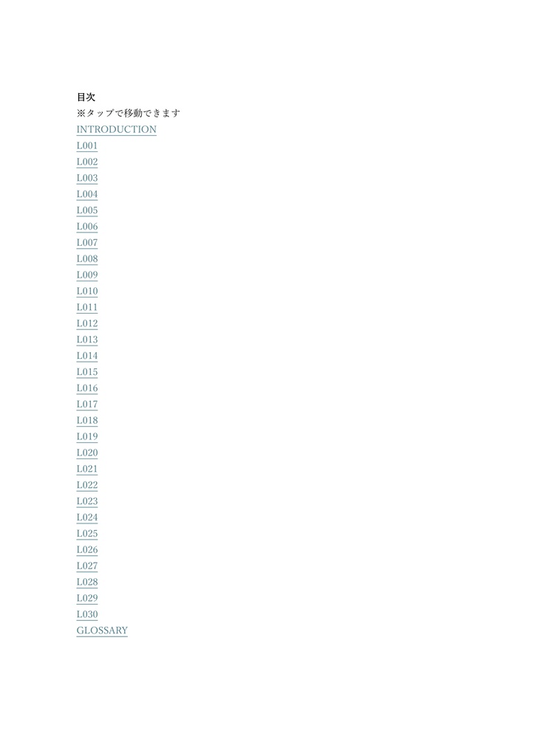Viewport: 535px width, 756px height.
Task: Open the GLOSSARY link
Action: pyautogui.click(x=102, y=630)
